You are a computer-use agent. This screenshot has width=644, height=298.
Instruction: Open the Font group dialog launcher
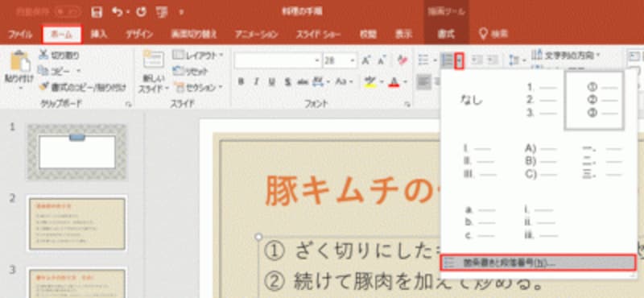coord(407,105)
